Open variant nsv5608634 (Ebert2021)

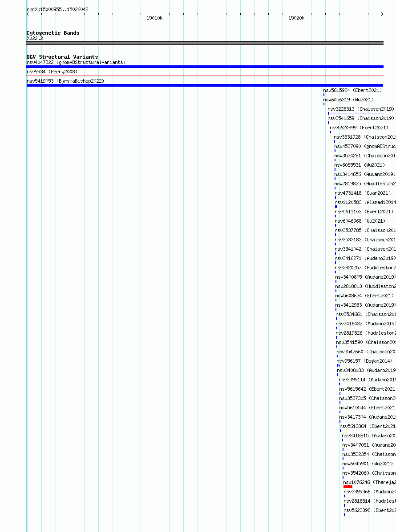click(365, 296)
